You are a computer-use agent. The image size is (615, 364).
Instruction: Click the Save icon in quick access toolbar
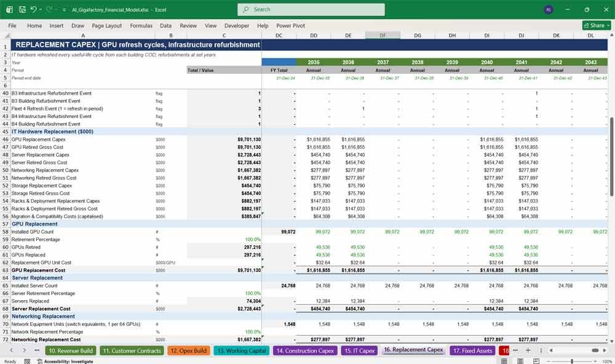point(22,9)
